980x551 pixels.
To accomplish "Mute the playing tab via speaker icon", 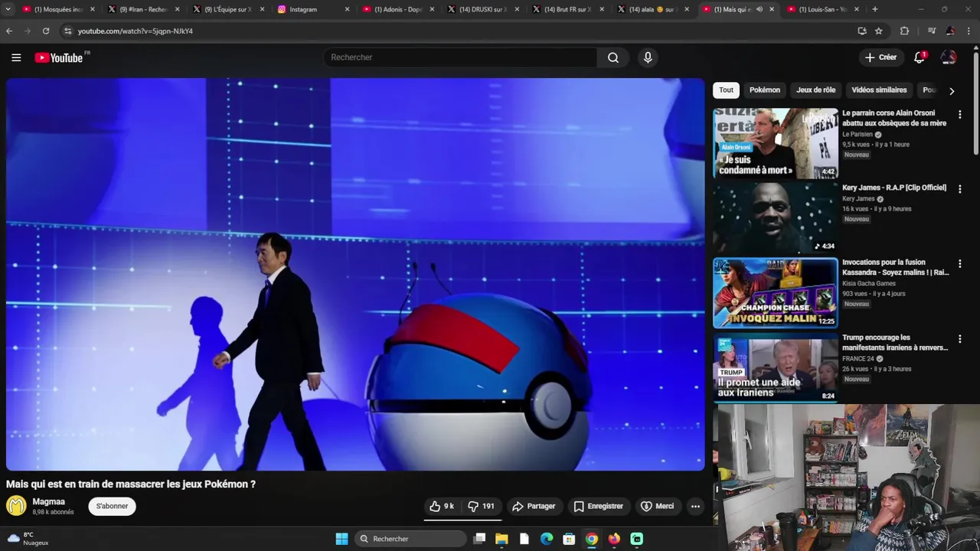I will 759,9.
